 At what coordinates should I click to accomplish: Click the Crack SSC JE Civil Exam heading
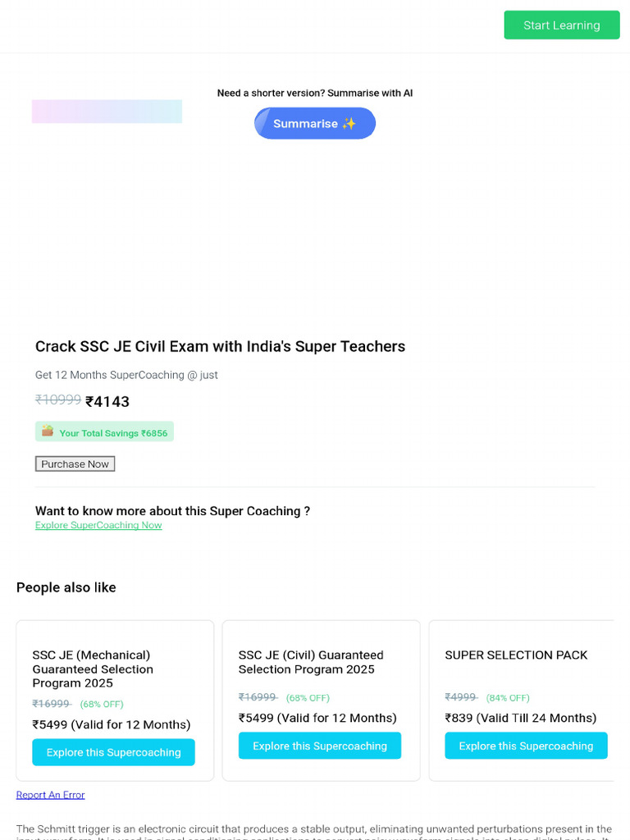click(x=220, y=346)
